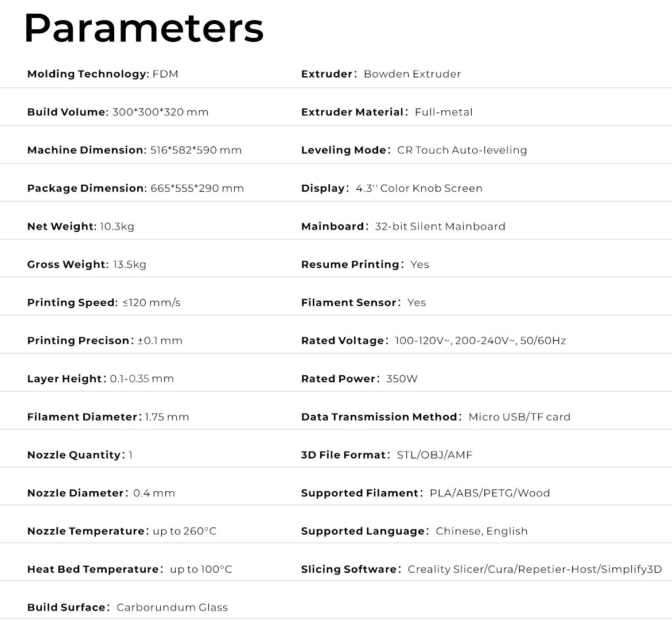The image size is (672, 626).
Task: Click the Net Weight row text
Action: click(80, 227)
